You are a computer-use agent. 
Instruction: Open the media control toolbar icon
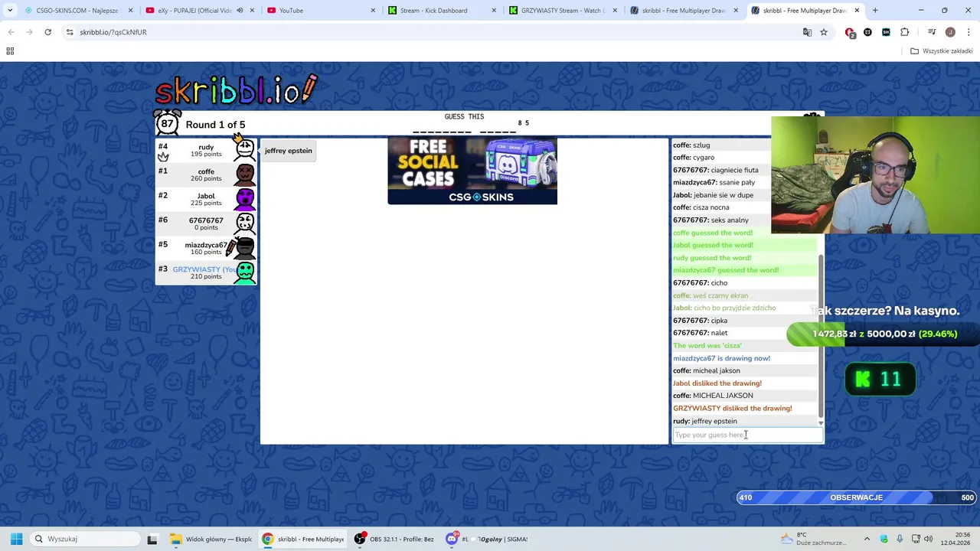(932, 32)
